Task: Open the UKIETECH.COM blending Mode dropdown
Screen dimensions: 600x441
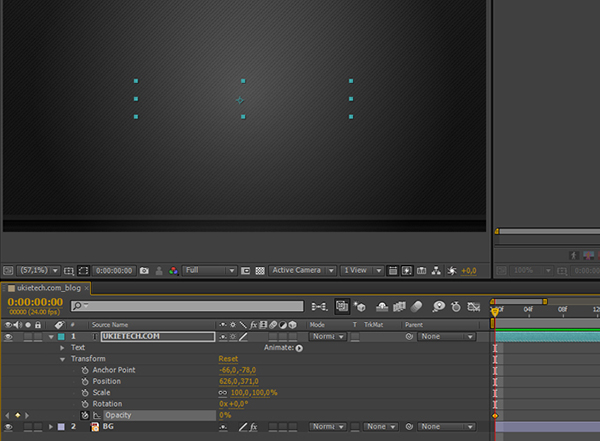Action: coord(328,336)
